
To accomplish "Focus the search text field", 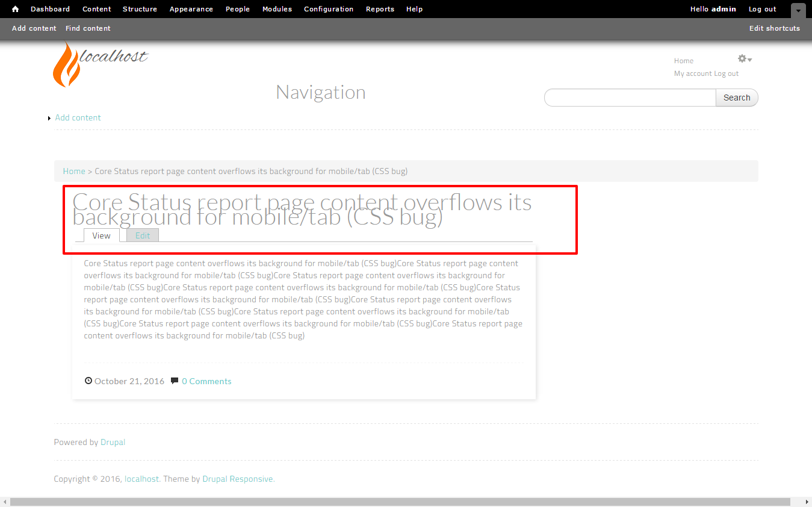I will pos(630,98).
